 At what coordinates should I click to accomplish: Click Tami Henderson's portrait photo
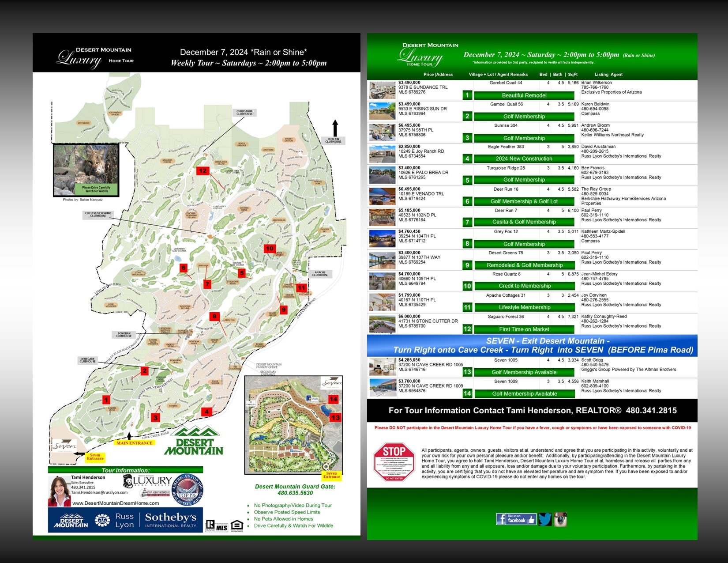coord(59,491)
